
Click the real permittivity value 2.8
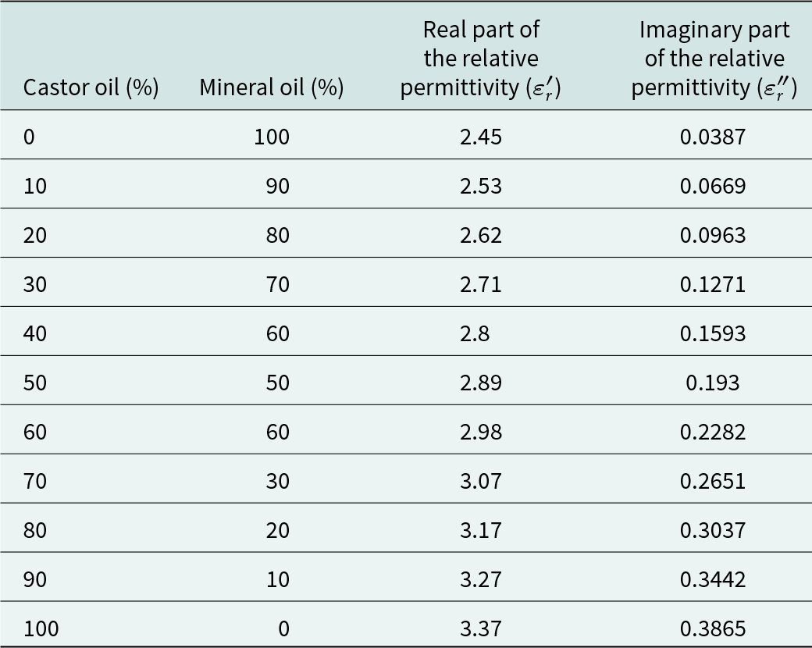[x=475, y=334]
